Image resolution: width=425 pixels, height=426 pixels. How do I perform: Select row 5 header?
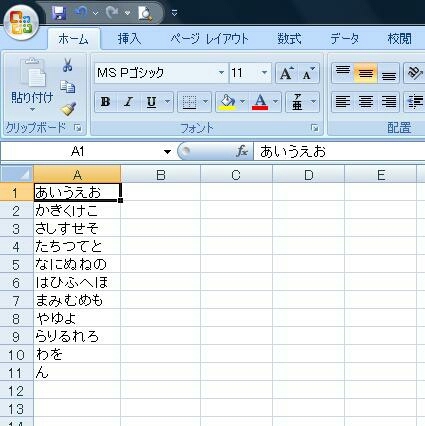coord(16,264)
